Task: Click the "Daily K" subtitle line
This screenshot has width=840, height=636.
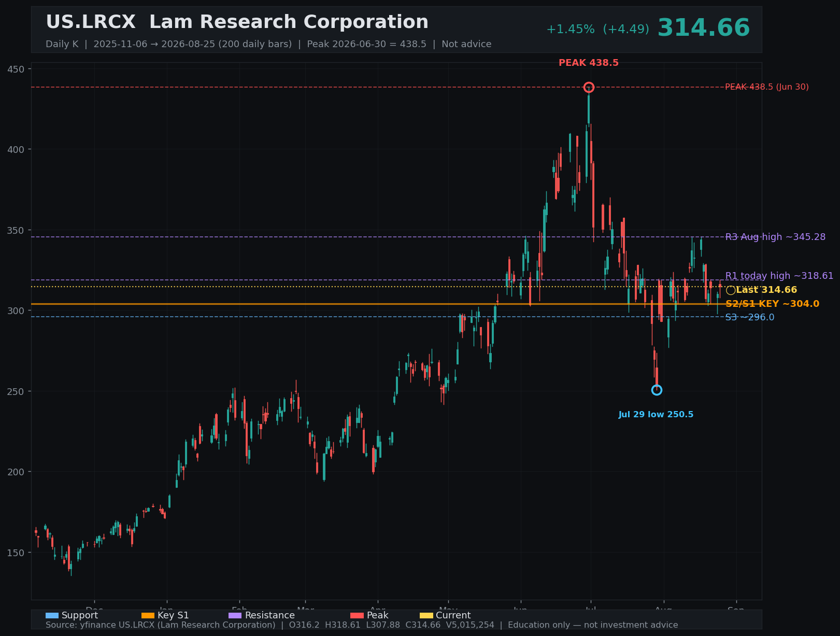Action: click(x=268, y=44)
